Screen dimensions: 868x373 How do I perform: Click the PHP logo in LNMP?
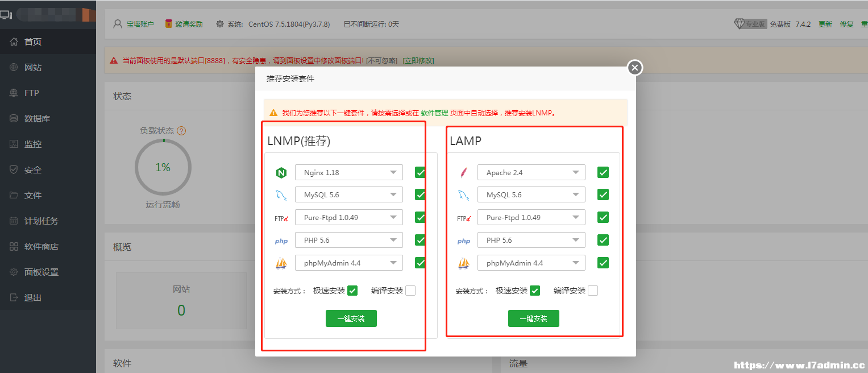(281, 241)
